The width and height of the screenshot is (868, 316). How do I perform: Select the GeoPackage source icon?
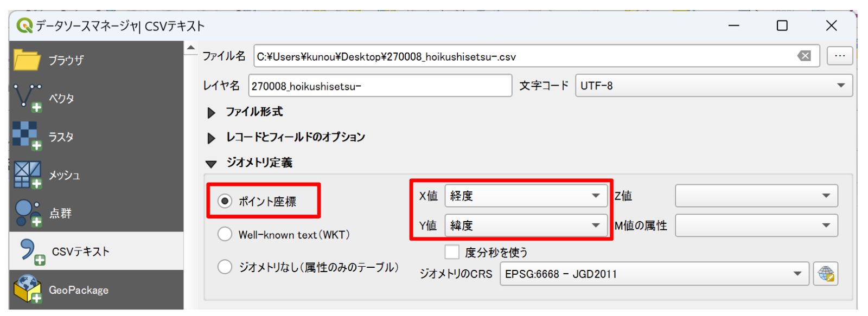(x=28, y=289)
